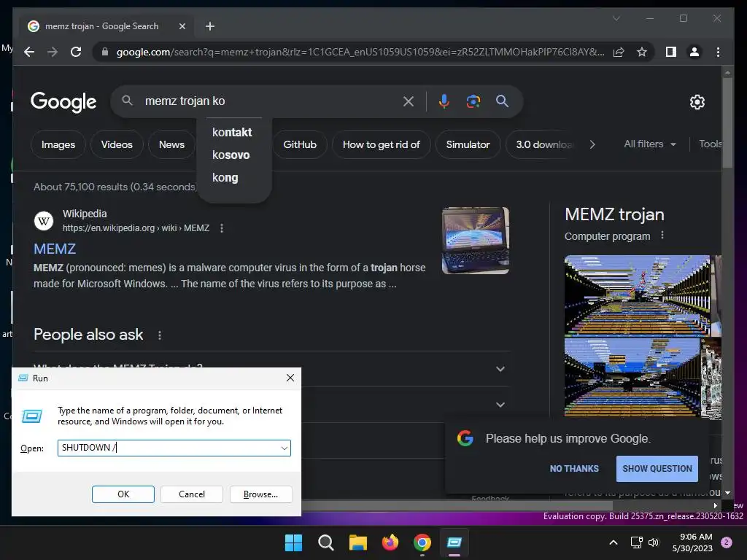Close the memz trojan search tab
Viewport: 747px width, 560px height.
pos(182,26)
